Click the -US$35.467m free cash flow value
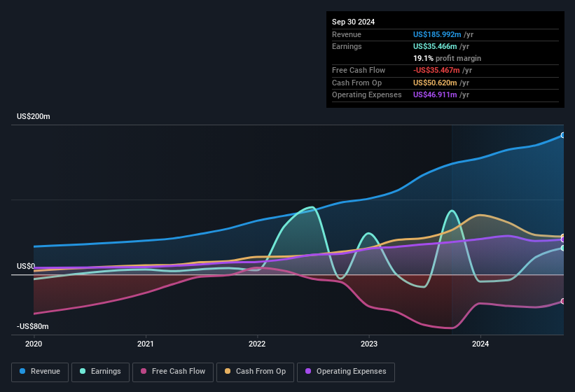 (x=436, y=70)
